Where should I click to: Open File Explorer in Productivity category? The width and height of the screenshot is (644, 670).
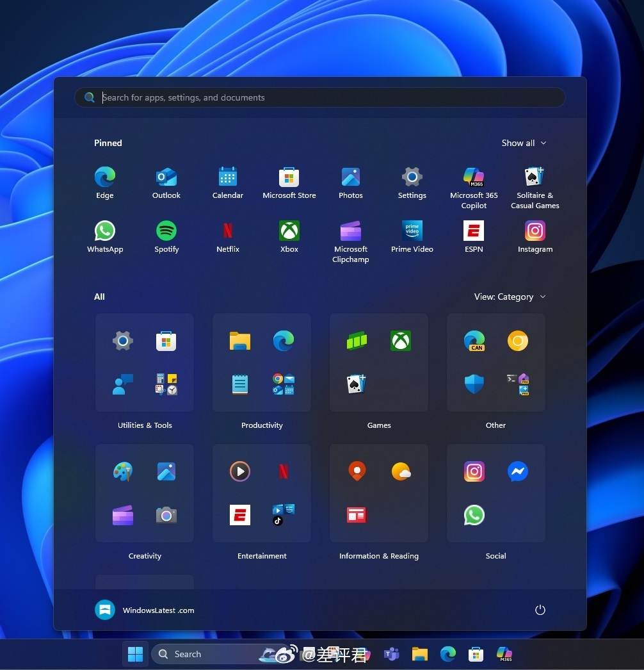point(240,341)
